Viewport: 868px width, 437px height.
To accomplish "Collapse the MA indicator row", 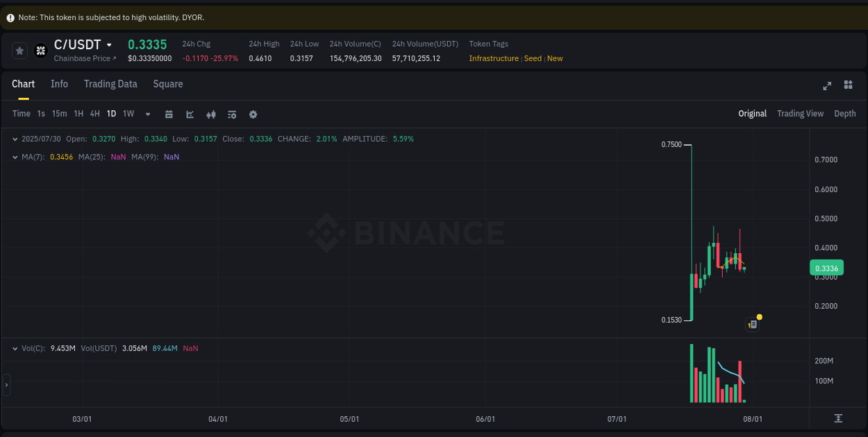I will click(15, 157).
